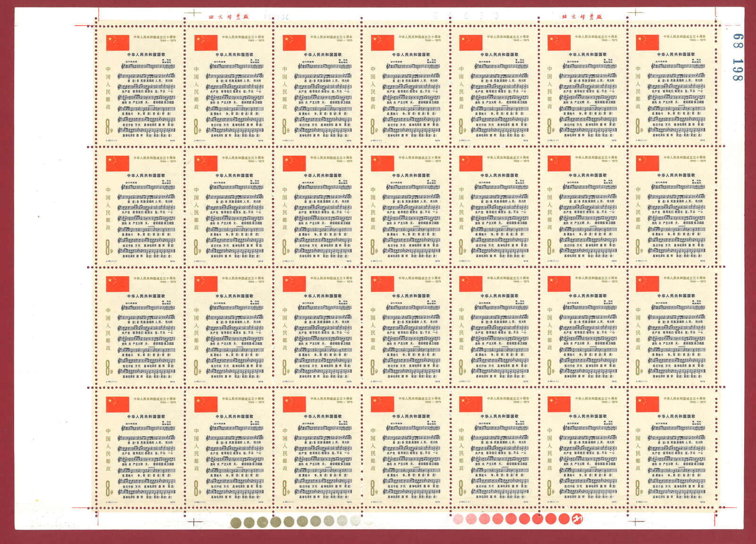This screenshot has height=544, width=756.
Task: Select the stamp in the bottom-left corner
Action: [x=140, y=448]
